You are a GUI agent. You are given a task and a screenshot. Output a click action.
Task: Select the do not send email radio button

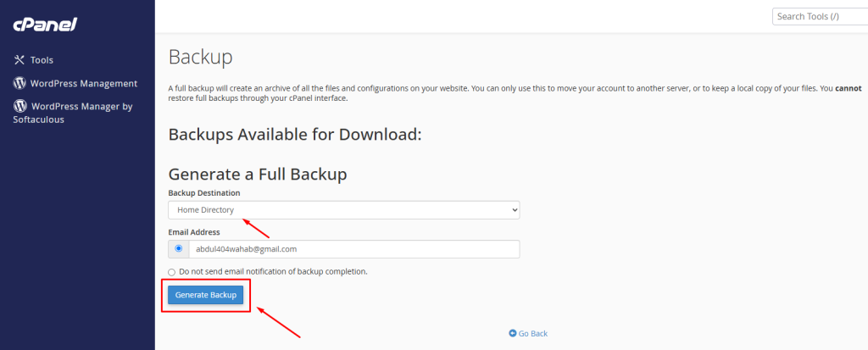[x=172, y=271]
